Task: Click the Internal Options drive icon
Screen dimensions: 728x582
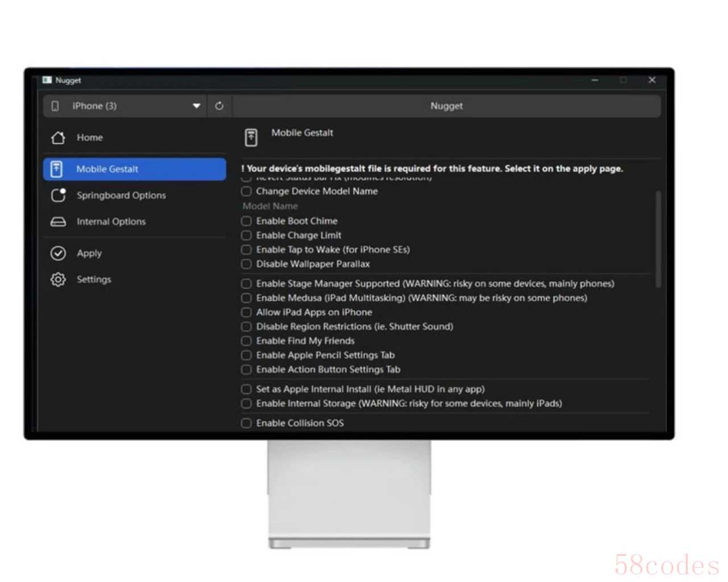Action: (x=58, y=222)
